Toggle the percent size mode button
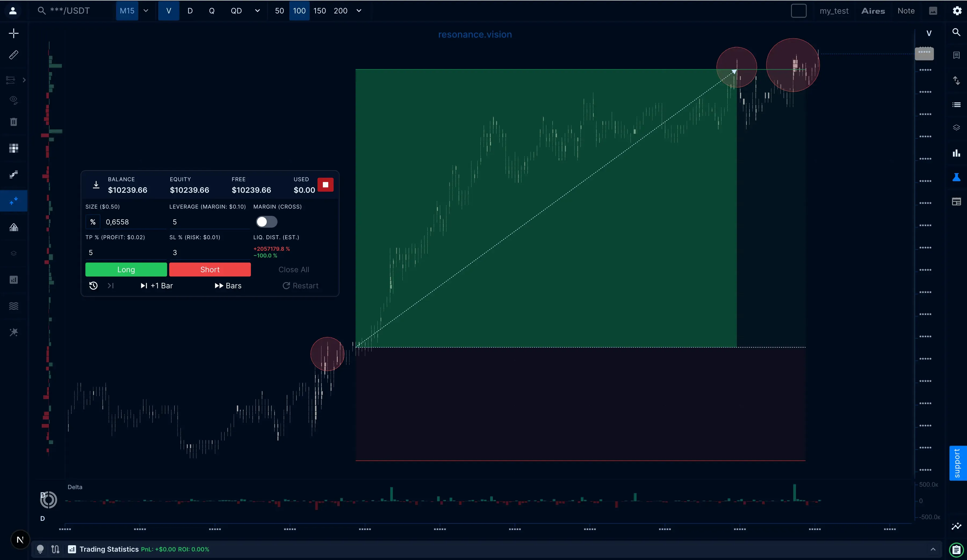 [x=92, y=222]
